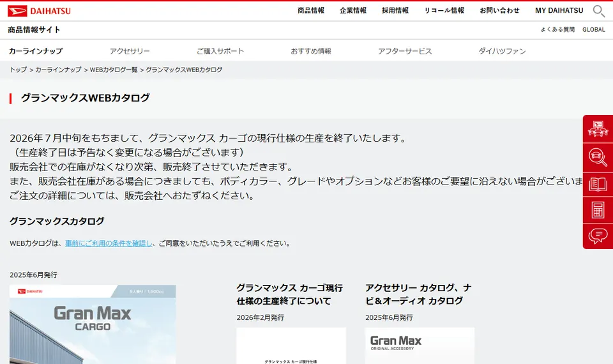Image resolution: width=613 pixels, height=364 pixels.
Task: Click the red sidebar car lineup icon
Action: (598, 129)
